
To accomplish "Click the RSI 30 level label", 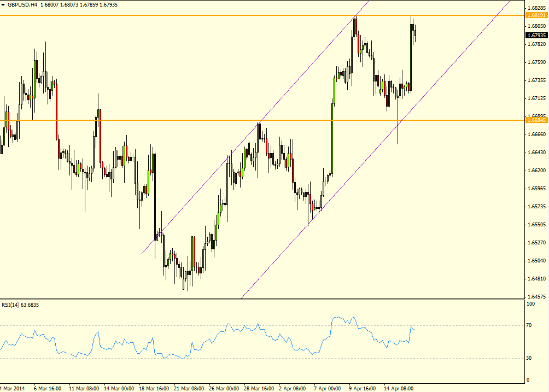I will pyautogui.click(x=529, y=358).
